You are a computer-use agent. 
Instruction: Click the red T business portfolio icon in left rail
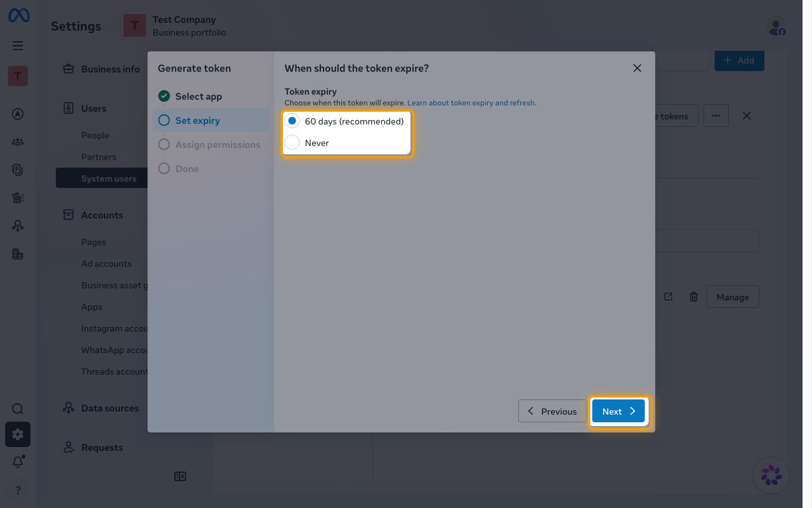[x=18, y=76]
